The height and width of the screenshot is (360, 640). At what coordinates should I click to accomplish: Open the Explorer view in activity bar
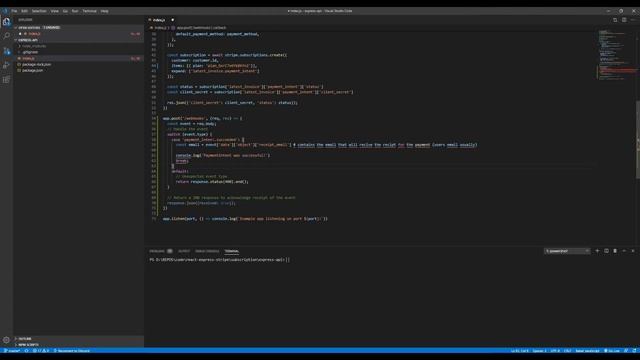pyautogui.click(x=7, y=22)
